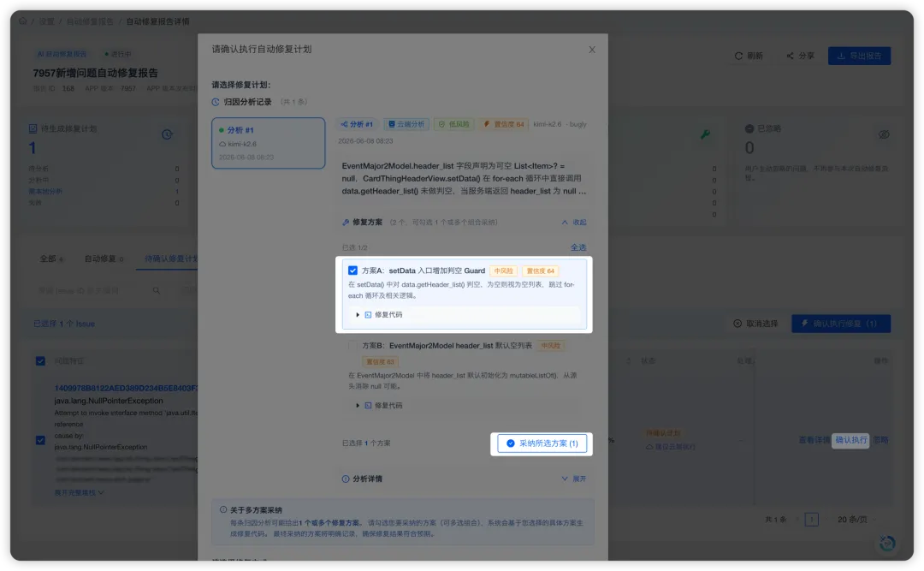Click the 基本地分析 link in stats card

click(x=45, y=192)
